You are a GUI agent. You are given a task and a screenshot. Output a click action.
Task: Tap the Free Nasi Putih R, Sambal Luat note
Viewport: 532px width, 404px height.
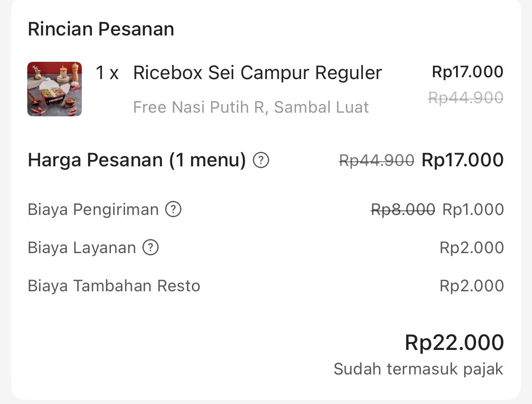(251, 107)
